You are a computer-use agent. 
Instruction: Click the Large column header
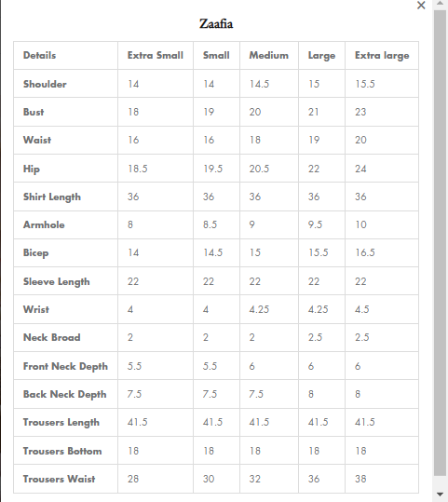coord(322,56)
